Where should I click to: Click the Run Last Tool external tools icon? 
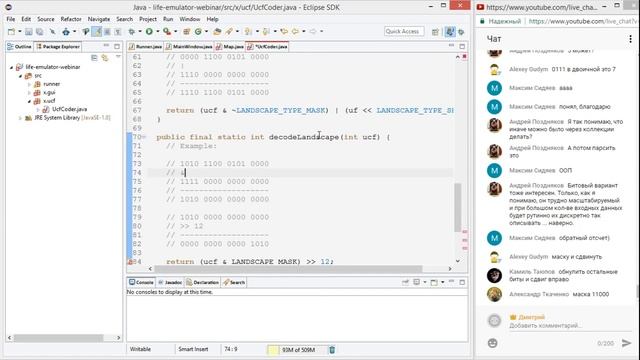167,31
